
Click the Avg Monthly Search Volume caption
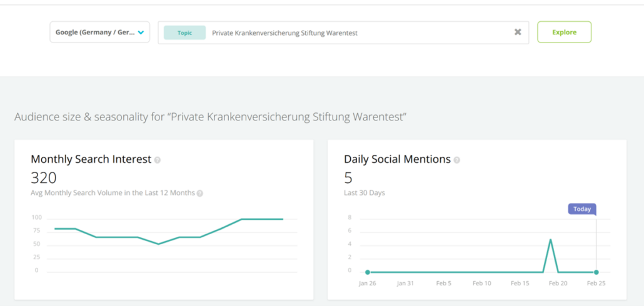[113, 193]
